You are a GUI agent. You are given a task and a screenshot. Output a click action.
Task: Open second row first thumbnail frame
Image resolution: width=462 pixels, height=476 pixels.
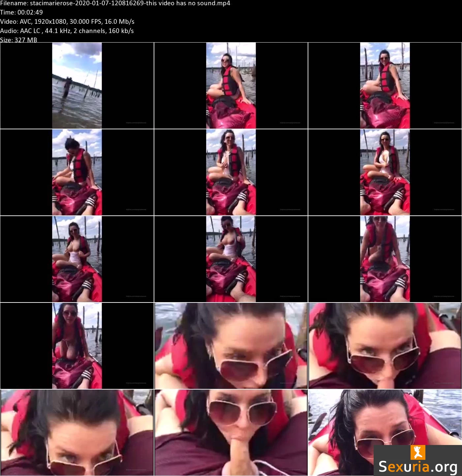(77, 172)
